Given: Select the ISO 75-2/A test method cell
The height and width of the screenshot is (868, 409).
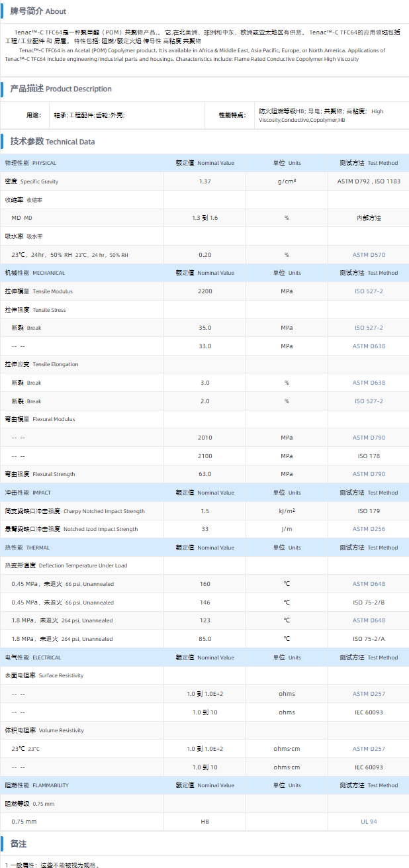Looking at the screenshot, I should (369, 639).
